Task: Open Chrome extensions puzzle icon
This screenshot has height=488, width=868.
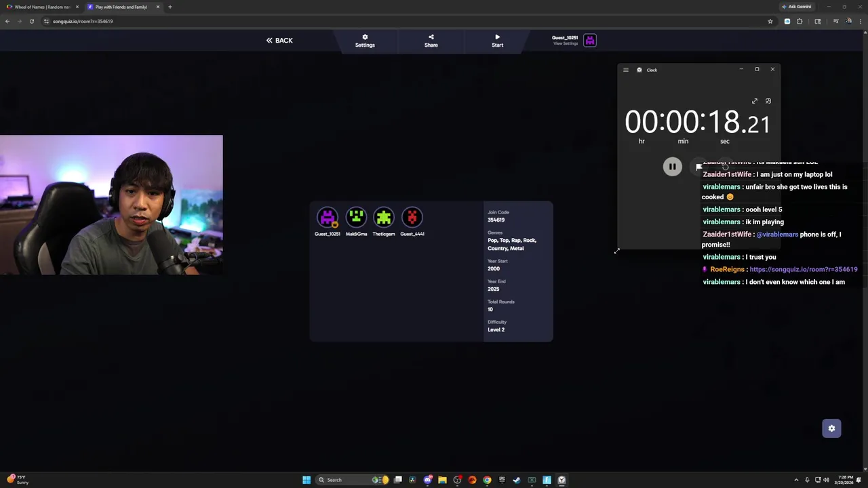Action: 800,21
